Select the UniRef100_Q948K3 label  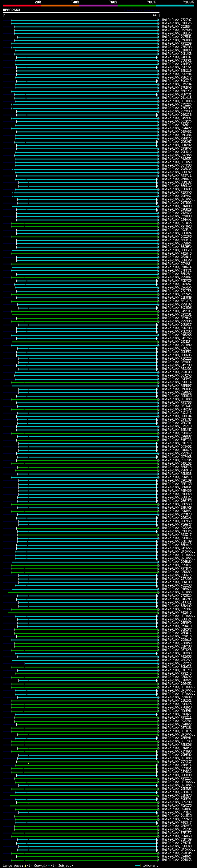click(x=176, y=860)
